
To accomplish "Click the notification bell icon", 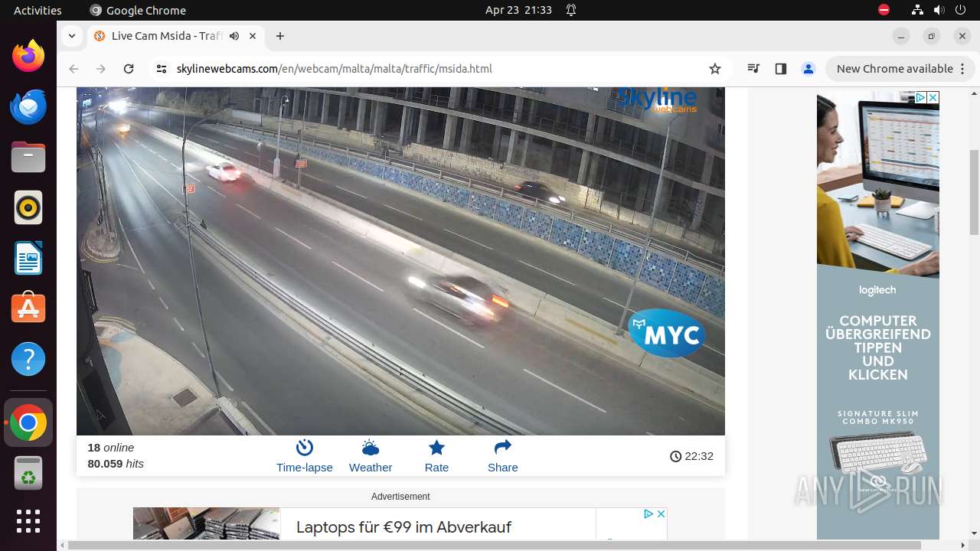I will tap(571, 10).
